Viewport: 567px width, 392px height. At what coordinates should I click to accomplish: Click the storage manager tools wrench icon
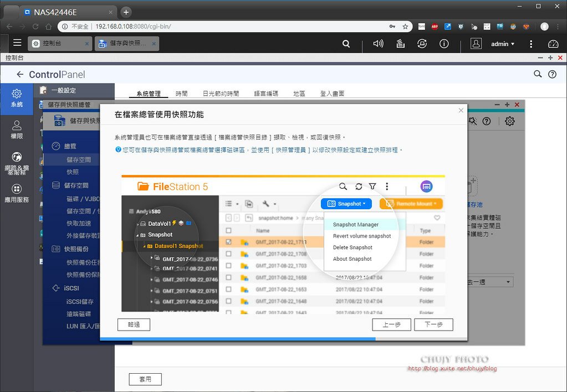coord(472,121)
